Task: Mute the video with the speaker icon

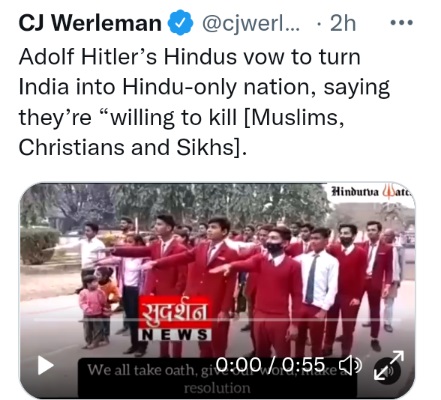Action: pos(350,365)
